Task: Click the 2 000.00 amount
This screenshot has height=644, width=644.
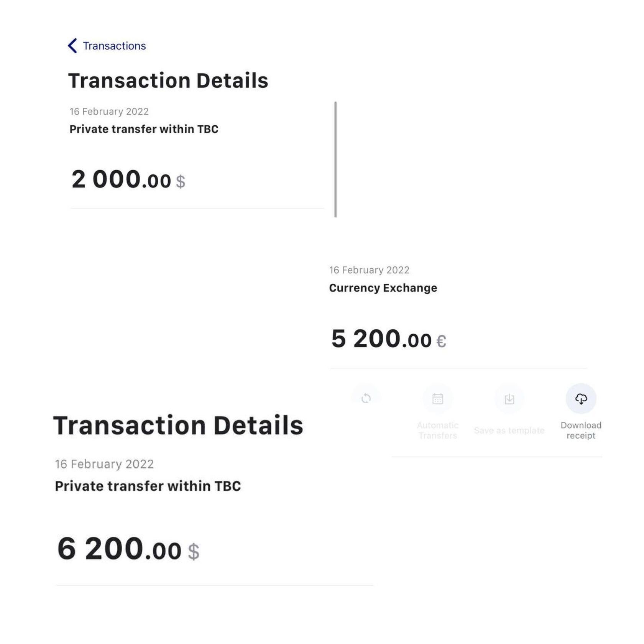Action: [x=121, y=179]
